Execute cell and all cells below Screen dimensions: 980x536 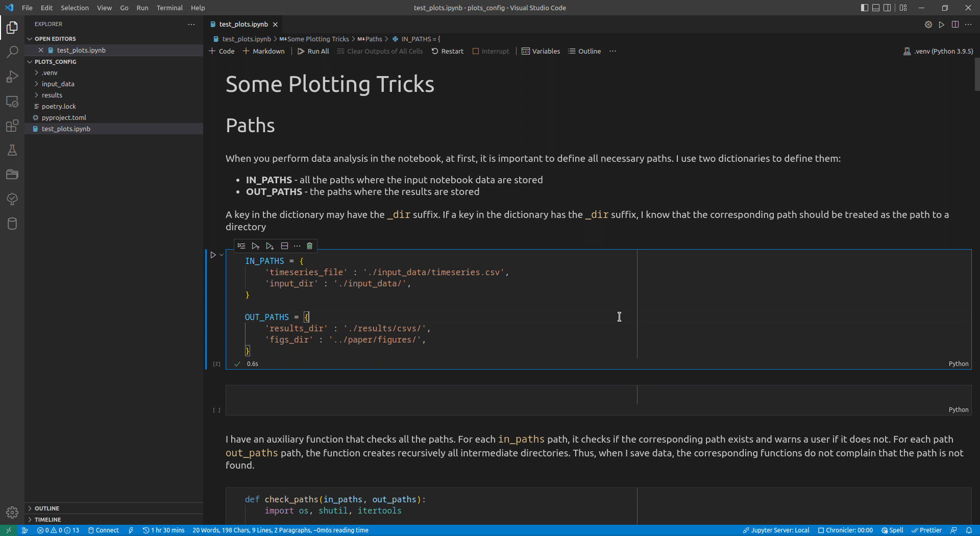[270, 246]
